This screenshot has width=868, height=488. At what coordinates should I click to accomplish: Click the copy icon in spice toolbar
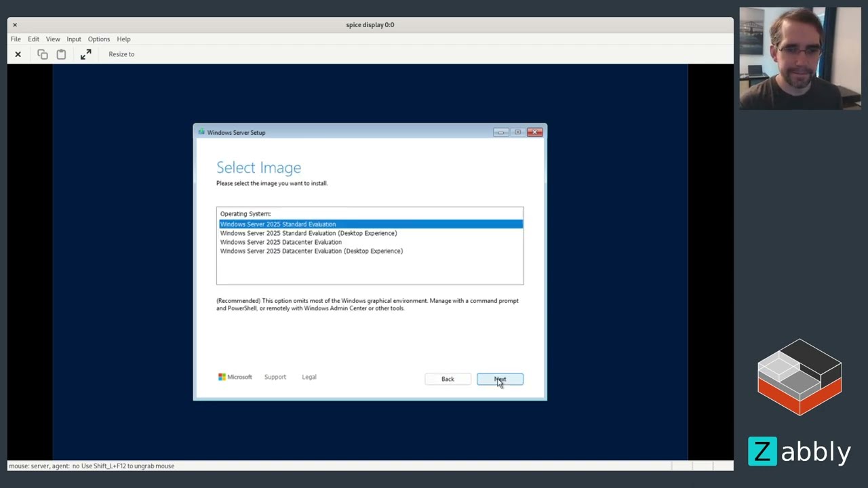pyautogui.click(x=43, y=54)
